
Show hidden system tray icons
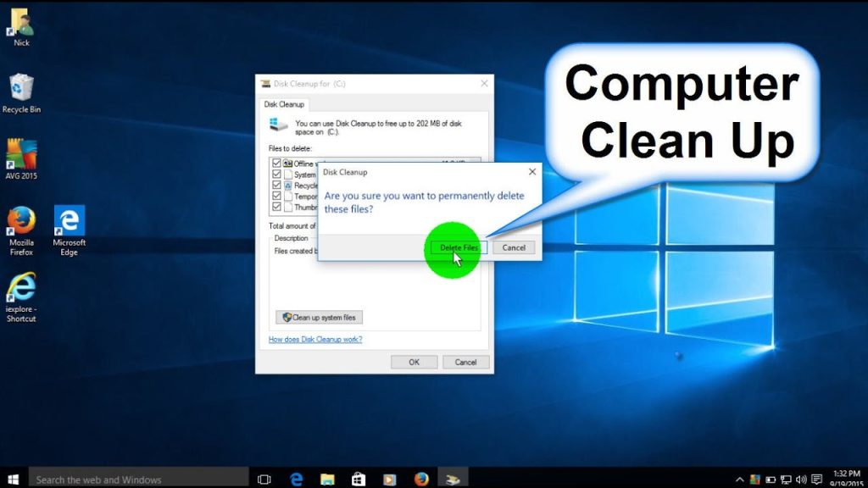739,480
